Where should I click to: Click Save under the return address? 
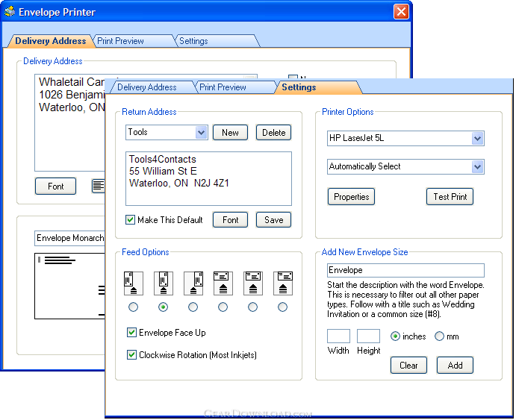[273, 220]
